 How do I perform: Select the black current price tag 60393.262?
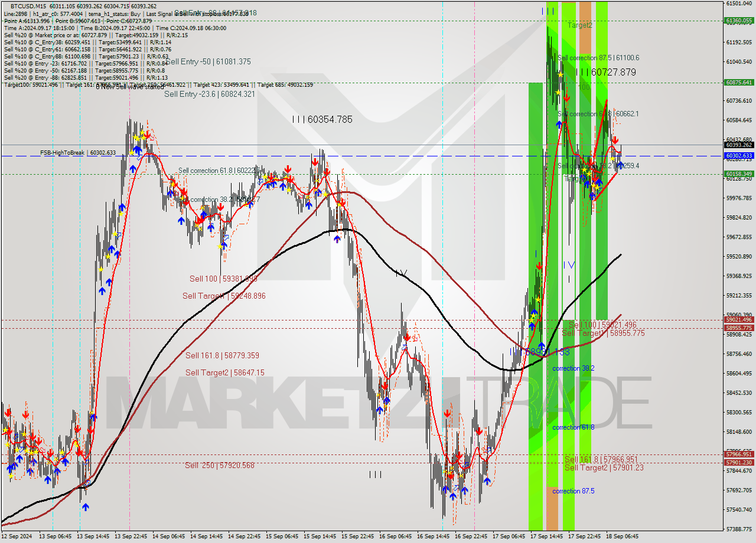738,145
